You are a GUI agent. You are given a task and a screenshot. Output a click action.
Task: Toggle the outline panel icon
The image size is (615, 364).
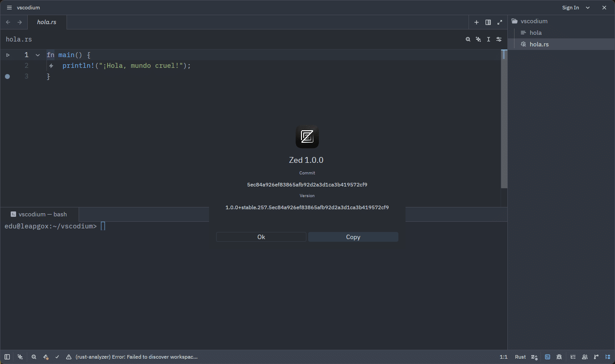click(x=573, y=357)
